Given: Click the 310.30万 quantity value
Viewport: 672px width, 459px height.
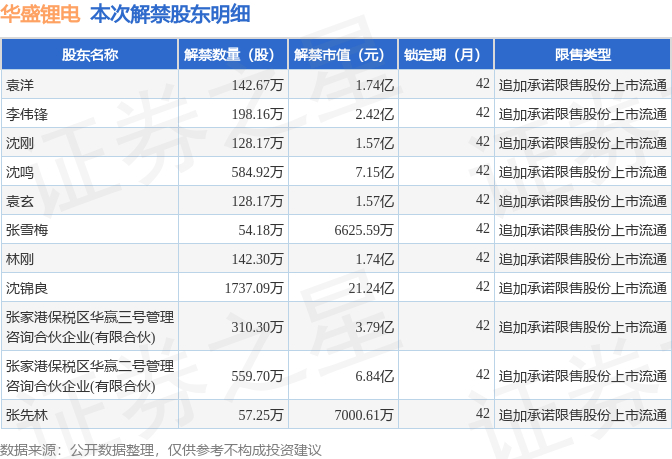Looking at the screenshot, I should coord(257,327).
